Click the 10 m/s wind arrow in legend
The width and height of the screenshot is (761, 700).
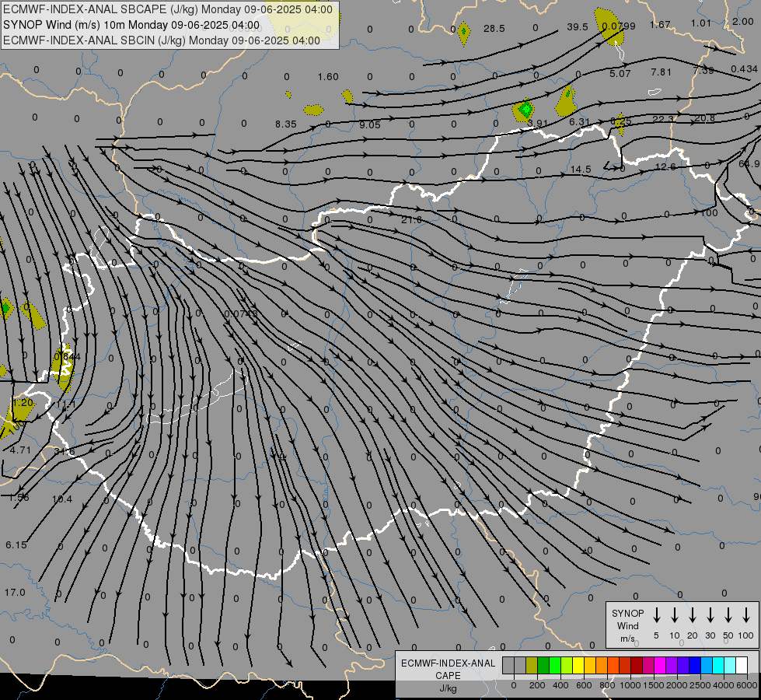point(674,615)
